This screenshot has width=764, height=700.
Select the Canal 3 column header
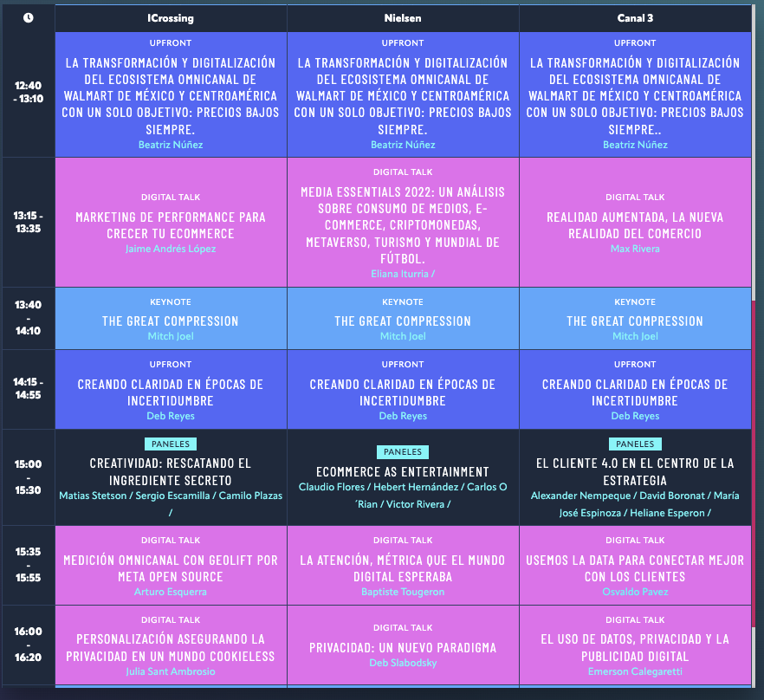(635, 18)
